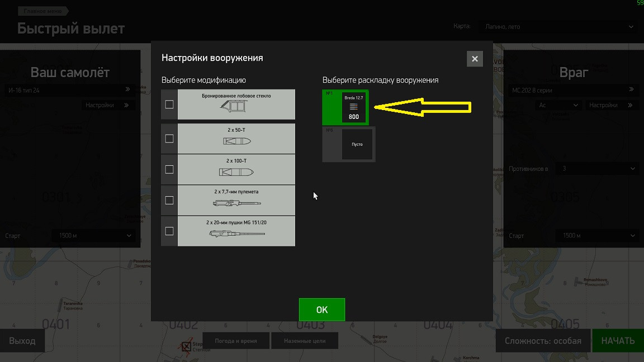Image resolution: width=644 pixels, height=362 pixels.
Task: Choose the Breda 12.7 loadout №1
Action: click(345, 107)
